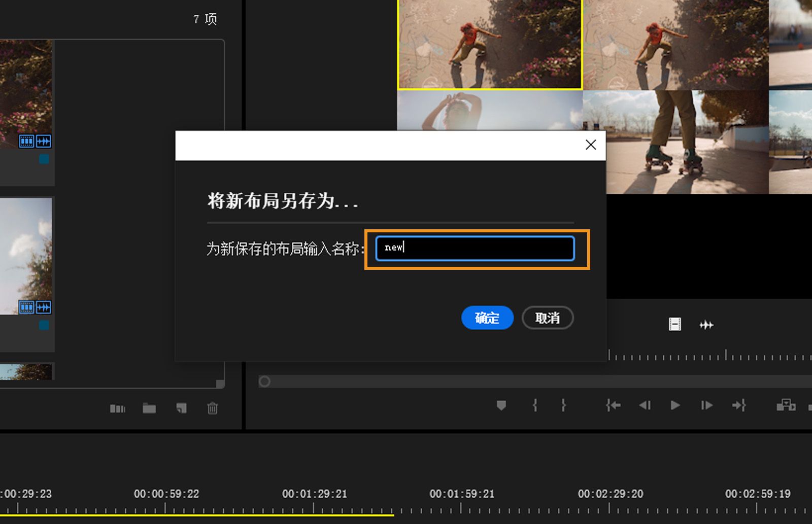Image resolution: width=812 pixels, height=524 pixels.
Task: Set an Out point with the } icon
Action: coord(564,405)
